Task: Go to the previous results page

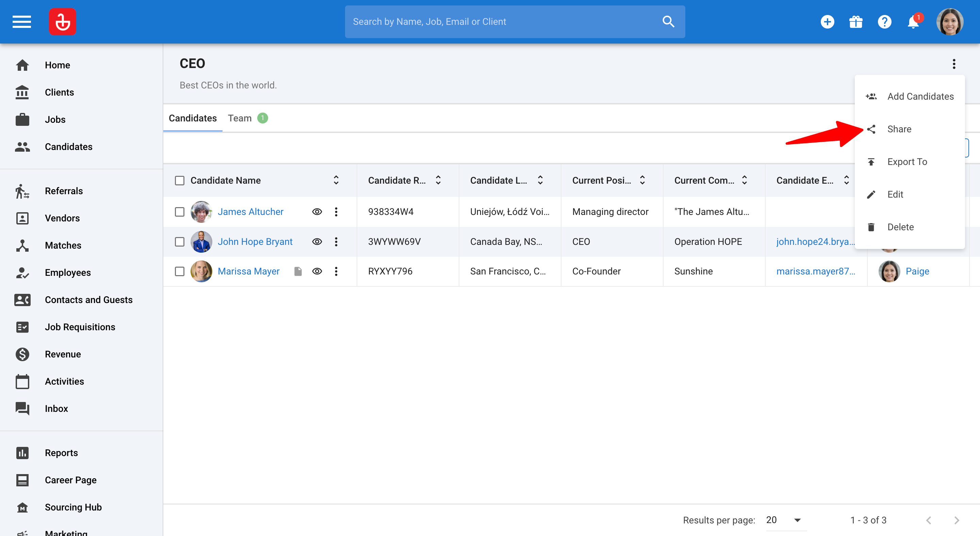Action: coord(928,520)
